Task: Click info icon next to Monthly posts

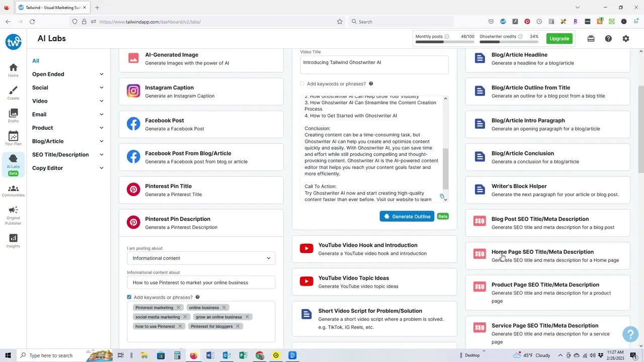Action: coord(447,37)
